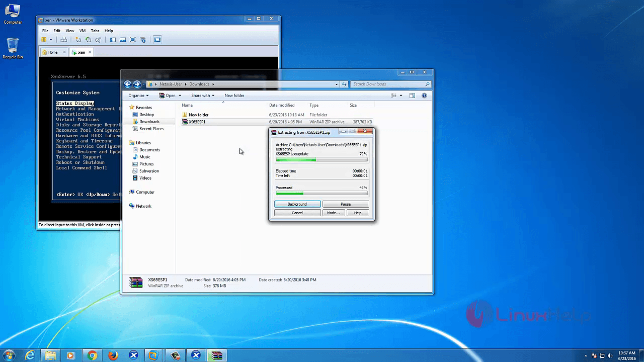Open the Mode... options in extraction dialog
The width and height of the screenshot is (644, 362).
[x=333, y=213]
